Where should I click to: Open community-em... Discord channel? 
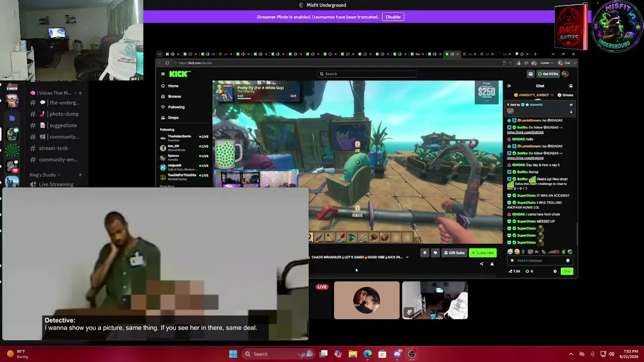click(55, 160)
